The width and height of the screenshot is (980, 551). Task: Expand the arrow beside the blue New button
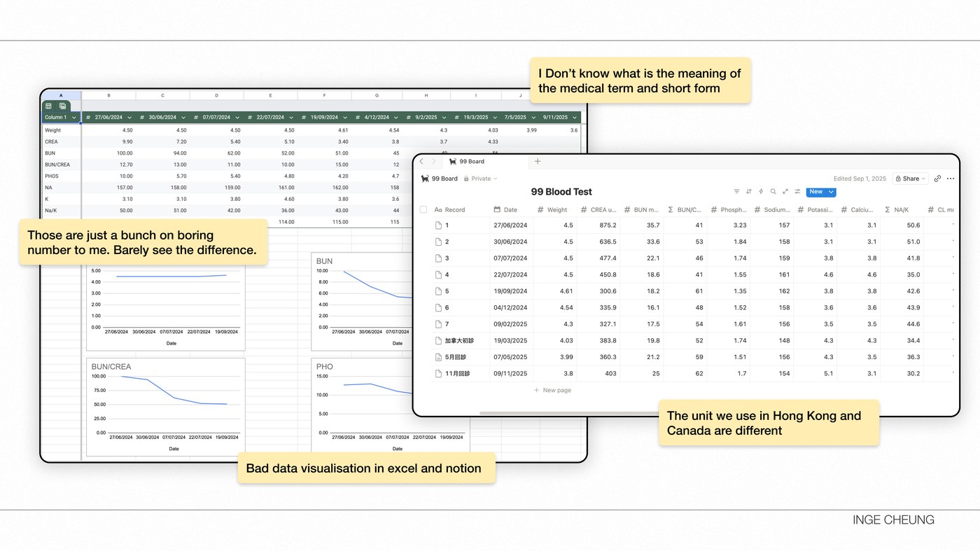click(831, 192)
